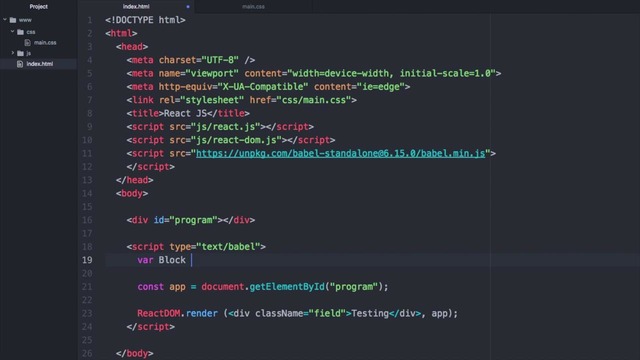Click line number 11 in gutter
The width and height of the screenshot is (640, 360).
click(87, 153)
